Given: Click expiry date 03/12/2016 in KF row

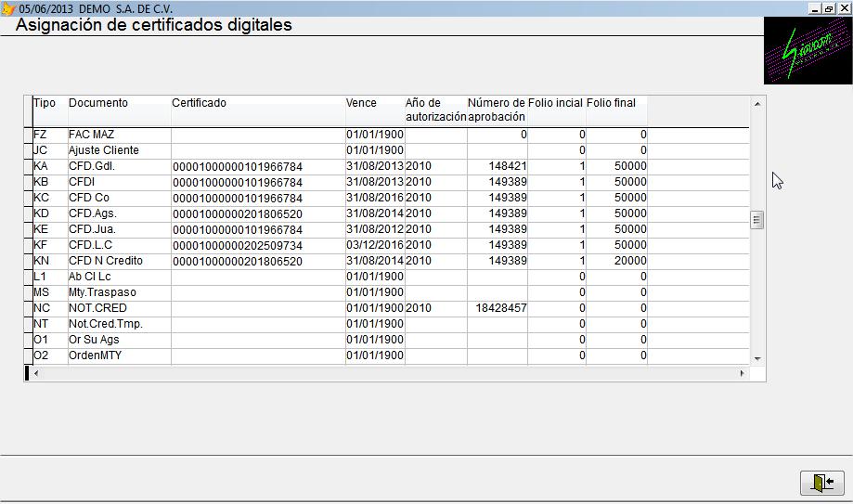Looking at the screenshot, I should click(x=375, y=245).
